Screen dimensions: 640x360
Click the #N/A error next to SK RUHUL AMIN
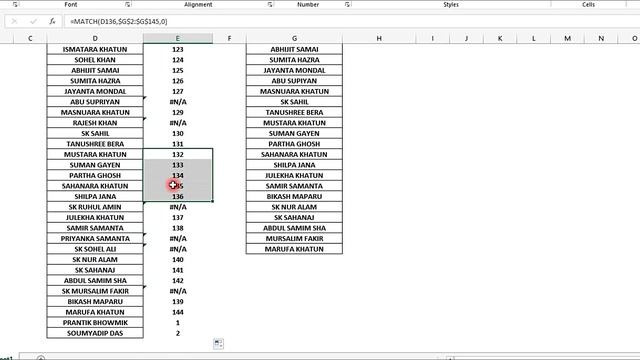178,207
